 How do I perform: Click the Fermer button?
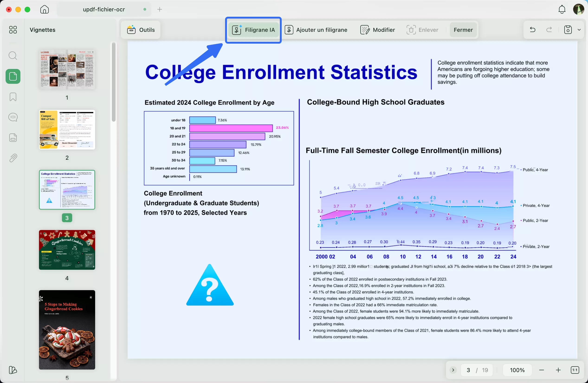[x=463, y=30]
